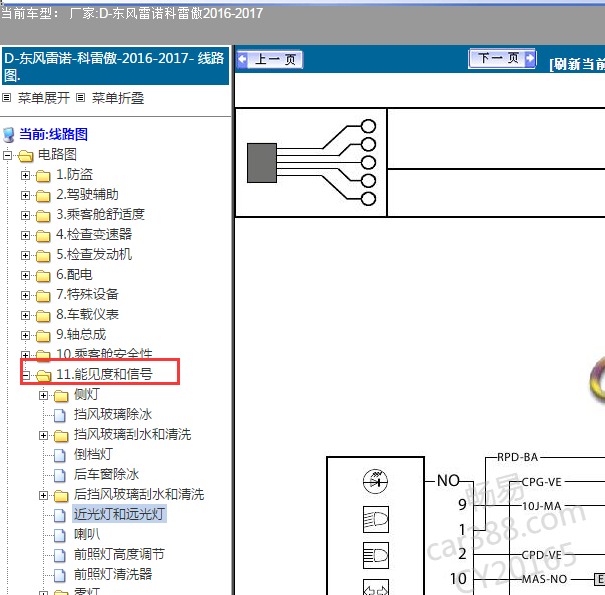Collapse the 电路图 root node

[7, 156]
